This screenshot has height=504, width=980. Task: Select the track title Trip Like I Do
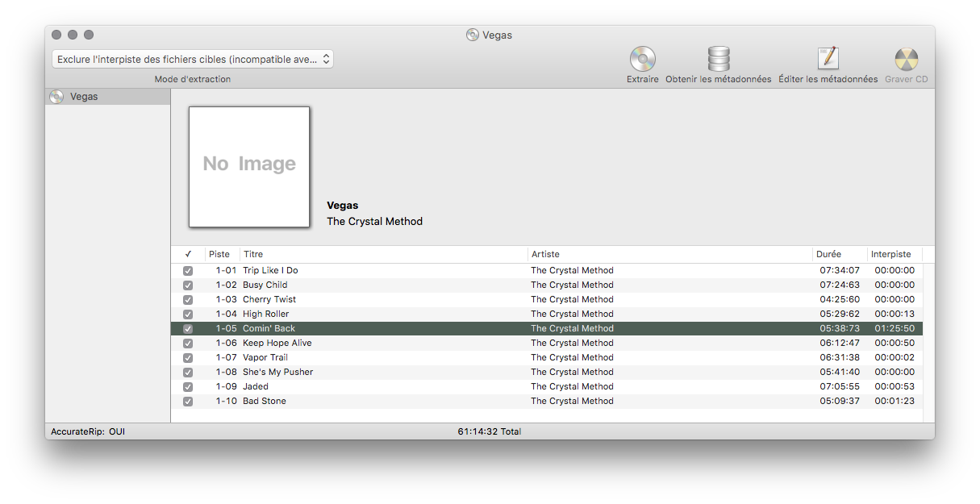coord(270,271)
